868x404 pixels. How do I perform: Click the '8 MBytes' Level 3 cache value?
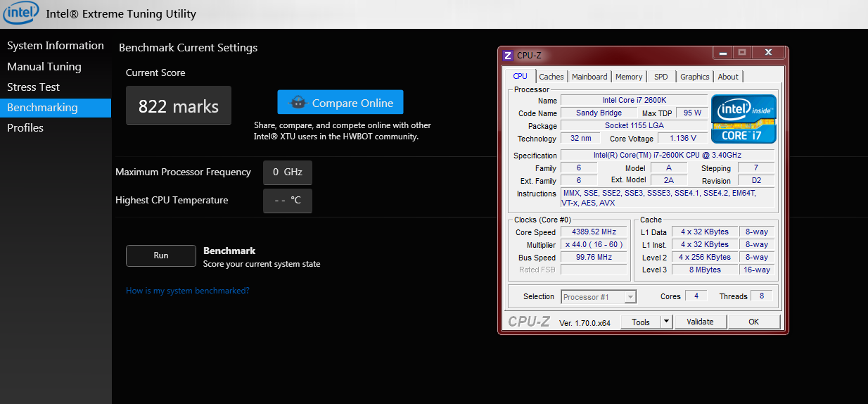coord(706,270)
